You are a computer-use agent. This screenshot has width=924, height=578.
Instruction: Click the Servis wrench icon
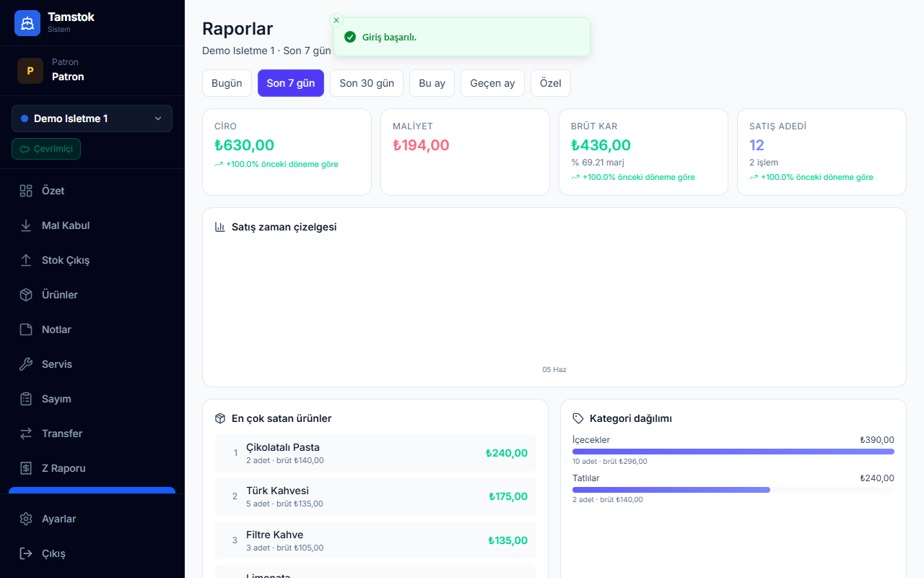pyautogui.click(x=26, y=364)
